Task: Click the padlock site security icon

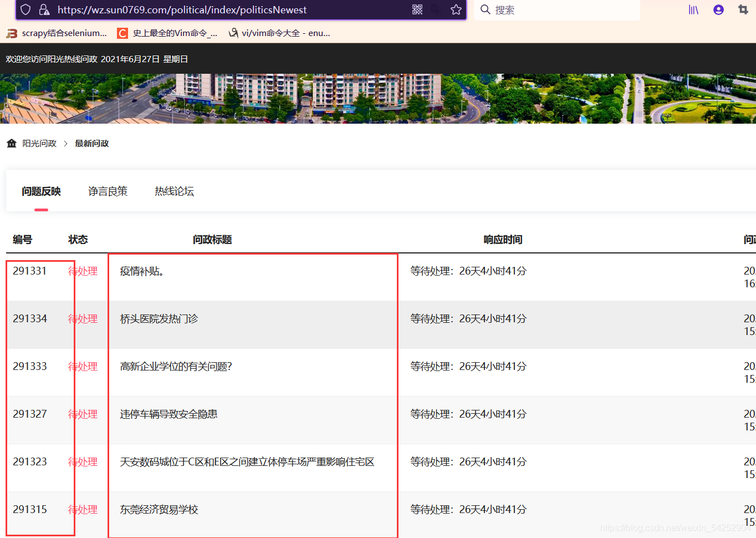Action: coord(44,9)
